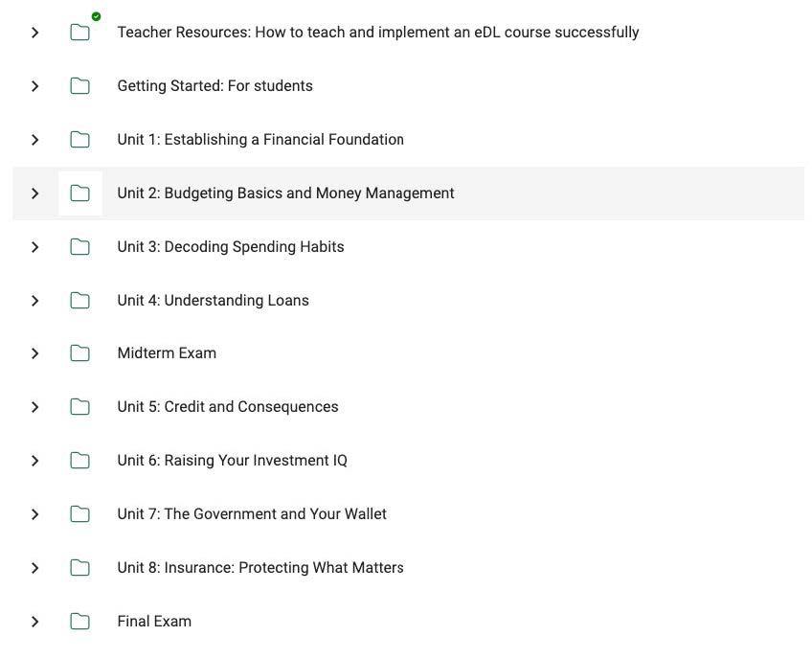The width and height of the screenshot is (812, 659).
Task: Click the Unit 1 folder icon
Action: click(x=80, y=140)
